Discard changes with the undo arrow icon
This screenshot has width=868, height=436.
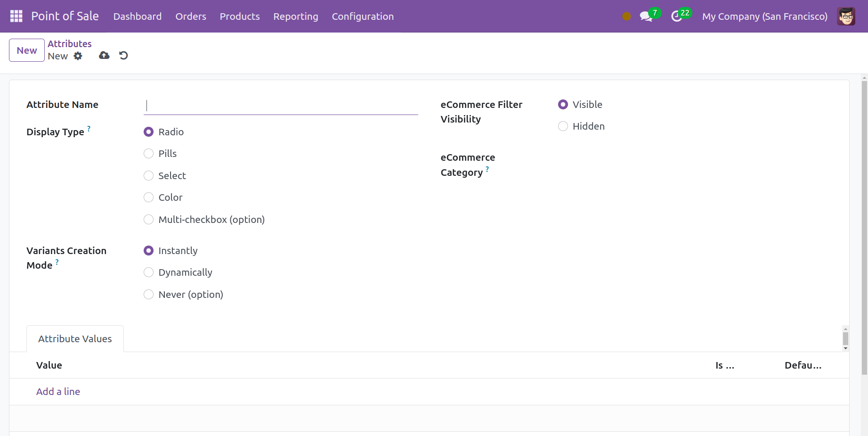[x=123, y=56]
